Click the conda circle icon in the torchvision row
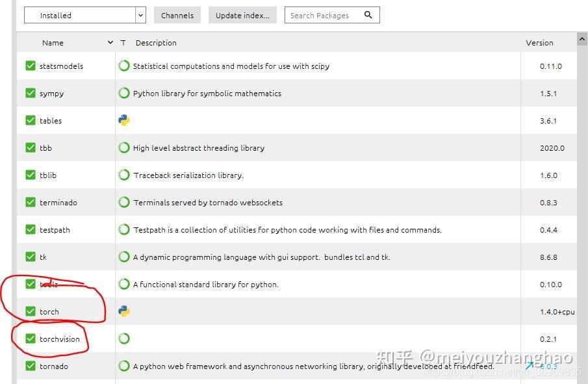 tap(124, 339)
